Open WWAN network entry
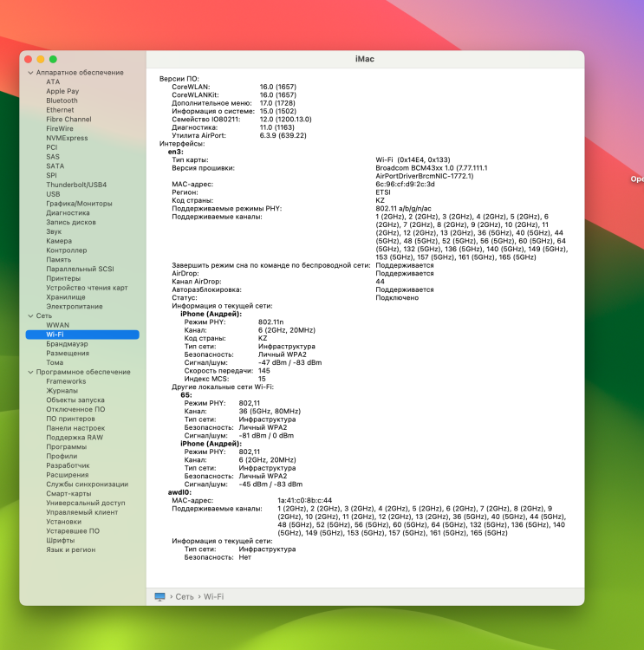The image size is (644, 650). (58, 325)
